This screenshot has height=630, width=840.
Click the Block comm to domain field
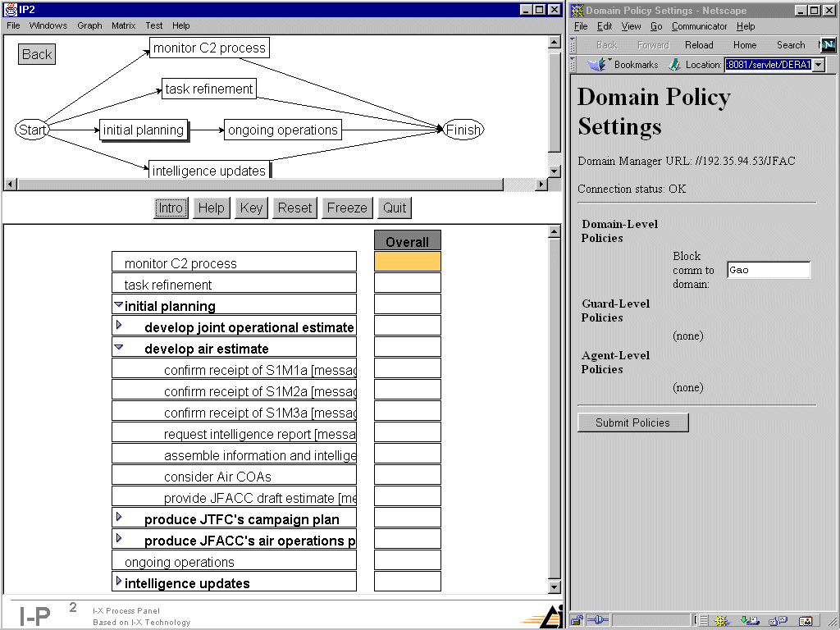[x=768, y=270]
